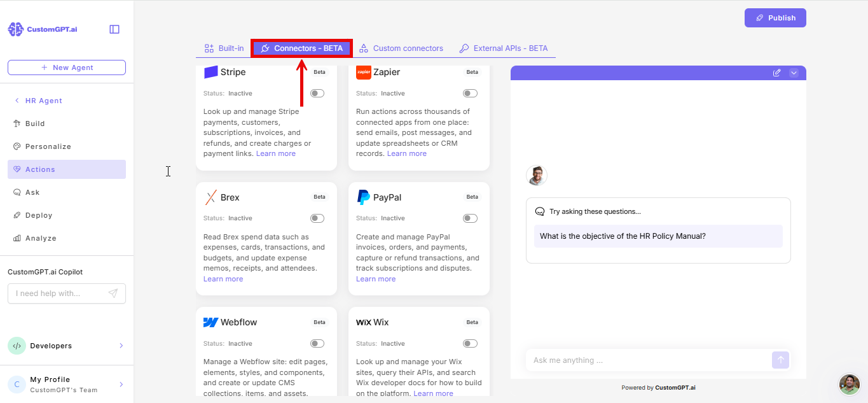This screenshot has height=403, width=868.
Task: Click the Brex logo icon
Action: [x=210, y=197]
